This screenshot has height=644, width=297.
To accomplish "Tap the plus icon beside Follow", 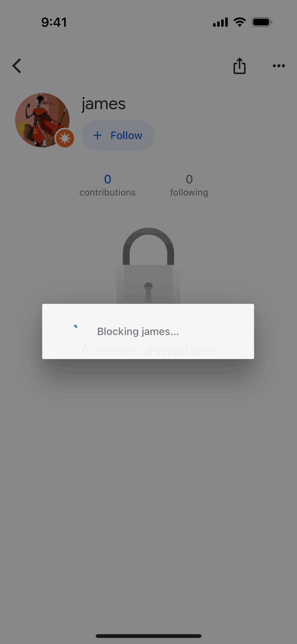I will (x=97, y=136).
